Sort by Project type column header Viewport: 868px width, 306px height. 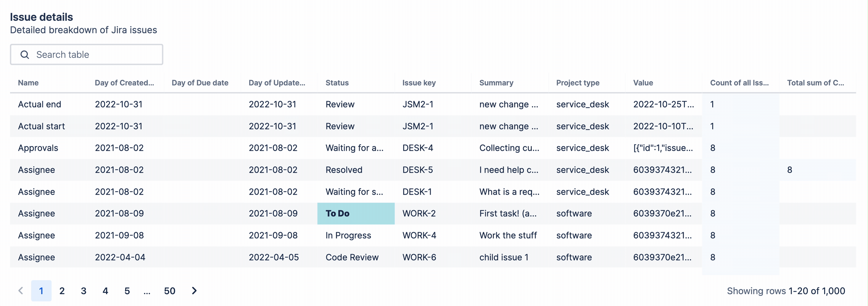tap(578, 83)
